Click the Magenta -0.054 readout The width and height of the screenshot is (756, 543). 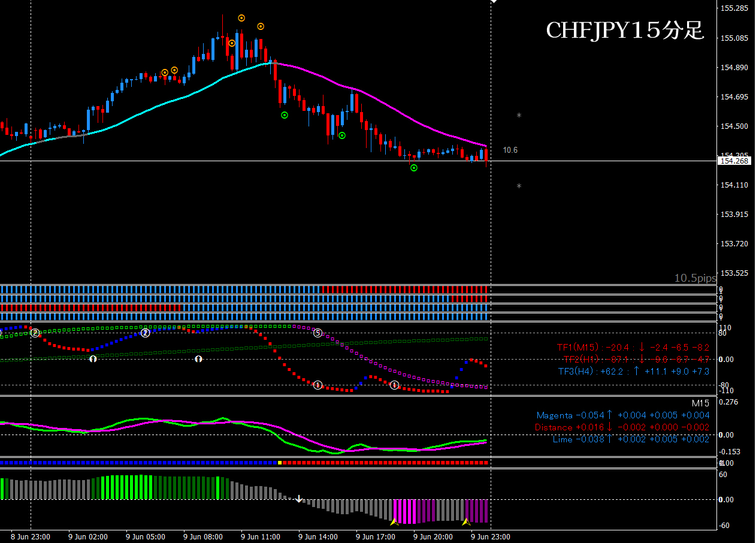point(623,415)
